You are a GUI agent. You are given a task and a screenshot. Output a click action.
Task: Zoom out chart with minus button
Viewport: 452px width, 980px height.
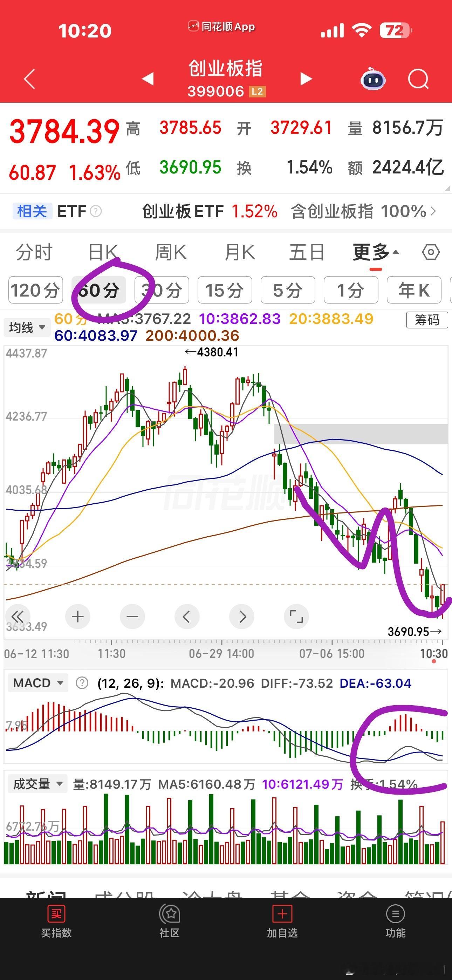[x=132, y=616]
